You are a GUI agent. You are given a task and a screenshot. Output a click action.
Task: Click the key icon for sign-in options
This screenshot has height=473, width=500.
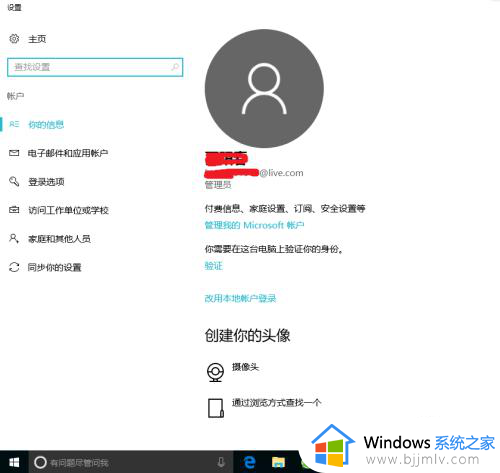pos(14,181)
